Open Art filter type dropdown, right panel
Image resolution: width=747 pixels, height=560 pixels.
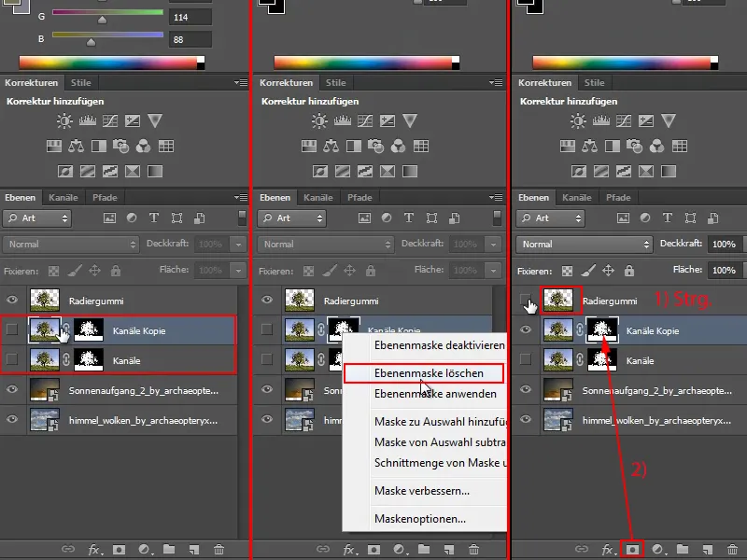click(551, 218)
